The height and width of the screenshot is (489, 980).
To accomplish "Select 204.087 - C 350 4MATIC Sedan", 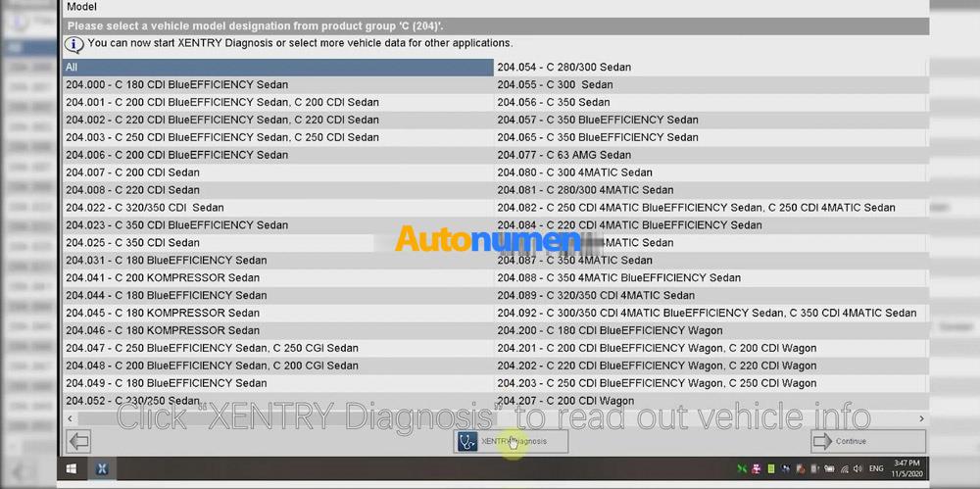I will (710, 260).
